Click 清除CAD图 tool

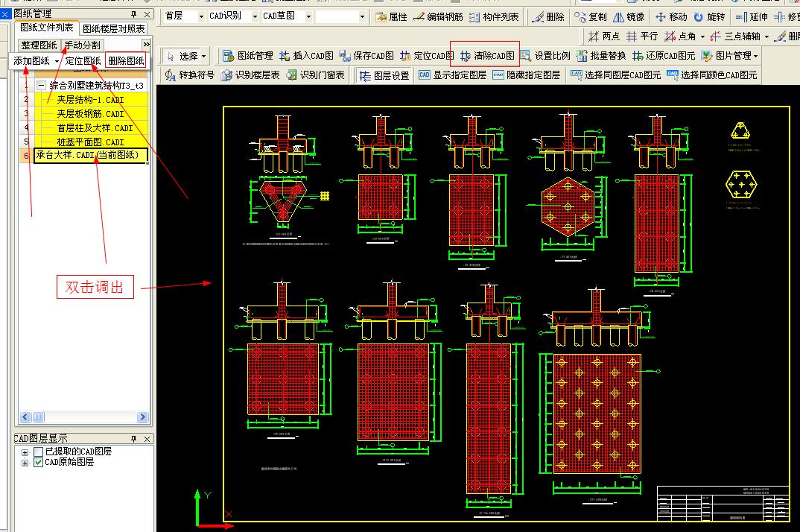click(x=486, y=56)
